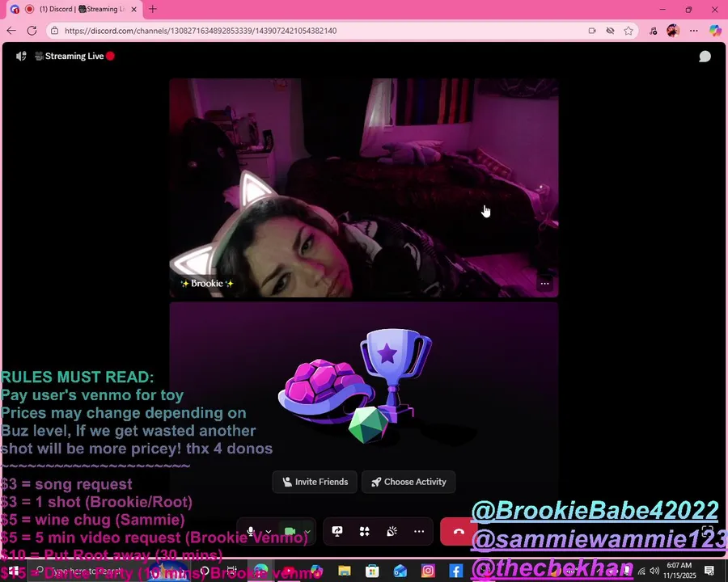The image size is (728, 582).
Task: Open the Microsoft Edge taskbar icon
Action: [261, 571]
